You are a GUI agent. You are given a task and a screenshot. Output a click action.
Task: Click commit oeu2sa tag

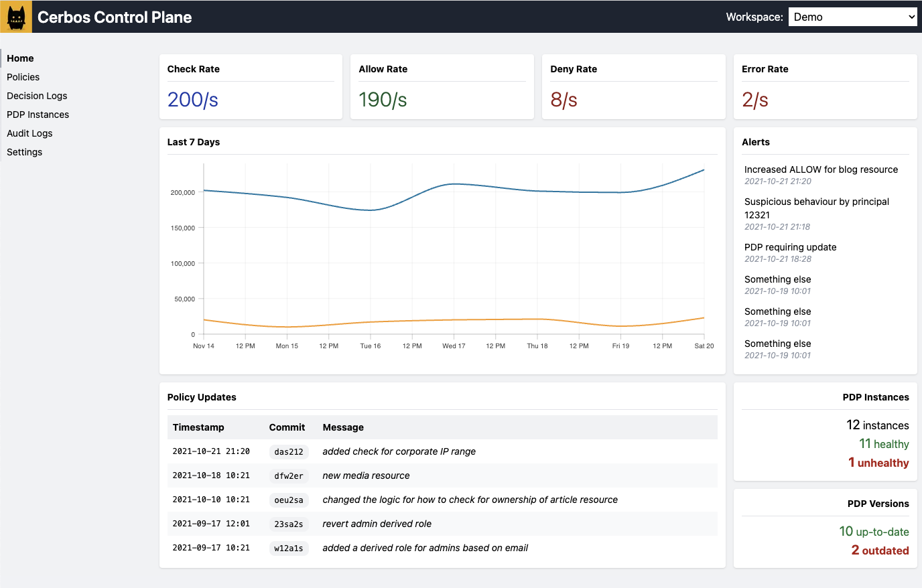point(289,500)
